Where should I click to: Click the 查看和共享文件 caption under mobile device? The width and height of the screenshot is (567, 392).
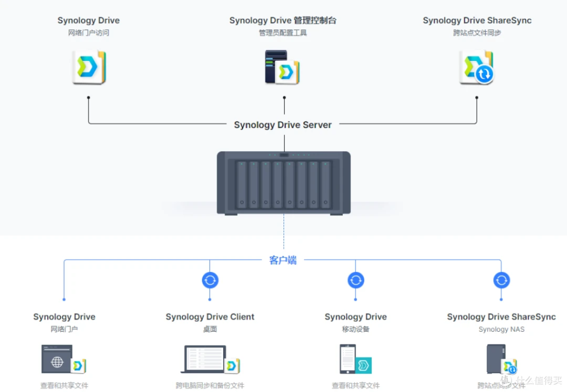coord(356,385)
